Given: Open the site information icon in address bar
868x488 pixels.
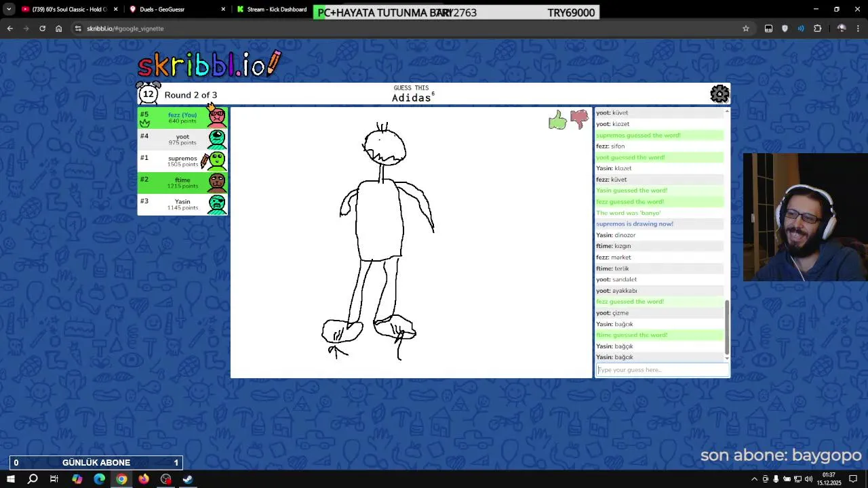Looking at the screenshot, I should pos(78,28).
